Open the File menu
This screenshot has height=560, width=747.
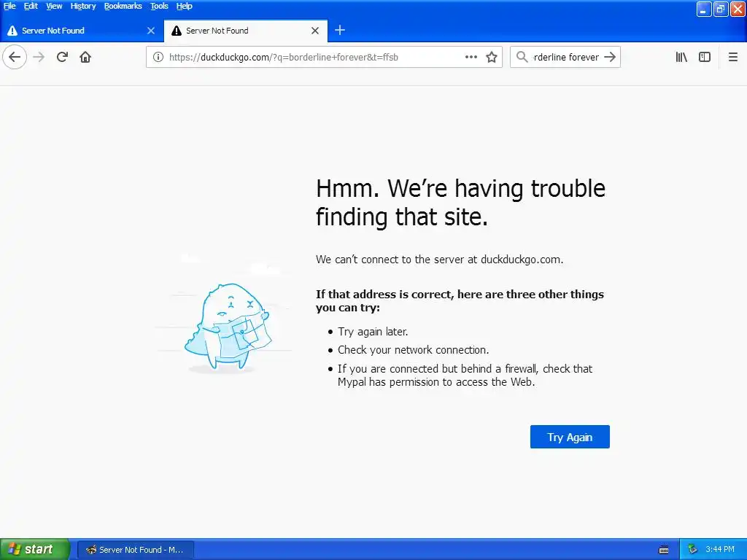(x=9, y=6)
